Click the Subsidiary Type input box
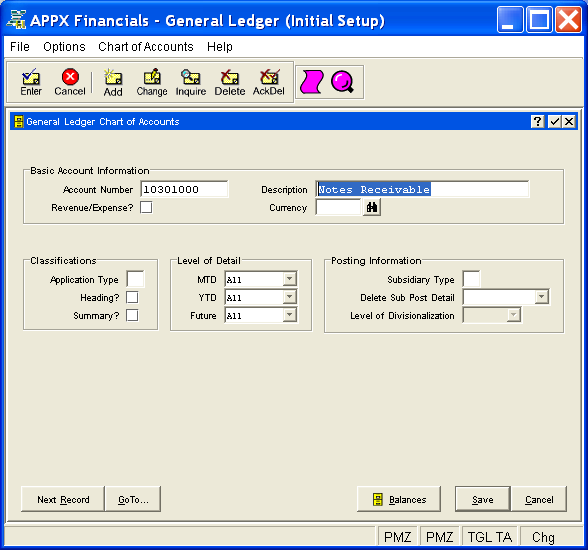The width and height of the screenshot is (588, 550). [x=471, y=279]
